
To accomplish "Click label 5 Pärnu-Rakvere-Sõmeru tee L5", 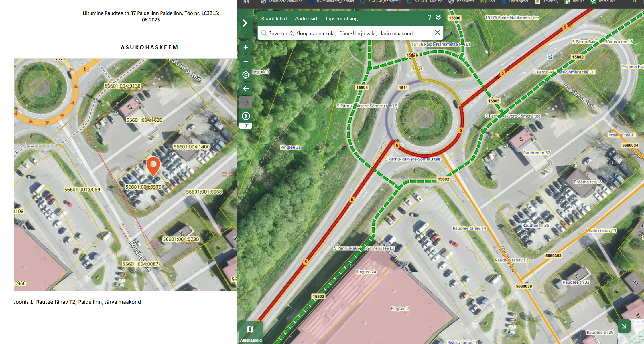I will point(367,106).
